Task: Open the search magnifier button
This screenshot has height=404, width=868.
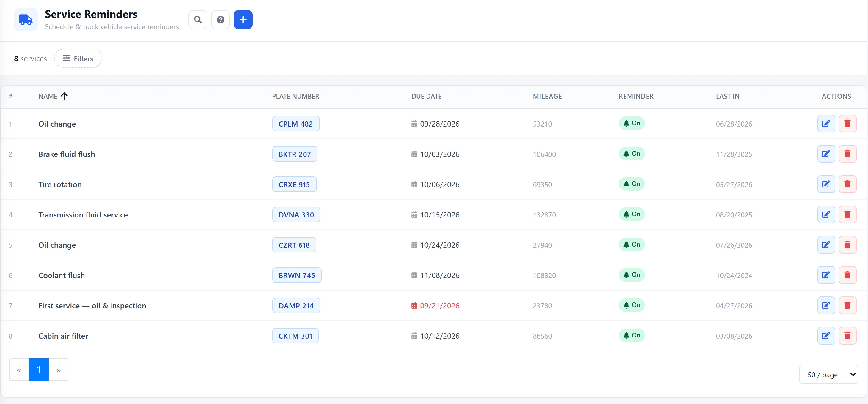Action: pos(198,20)
